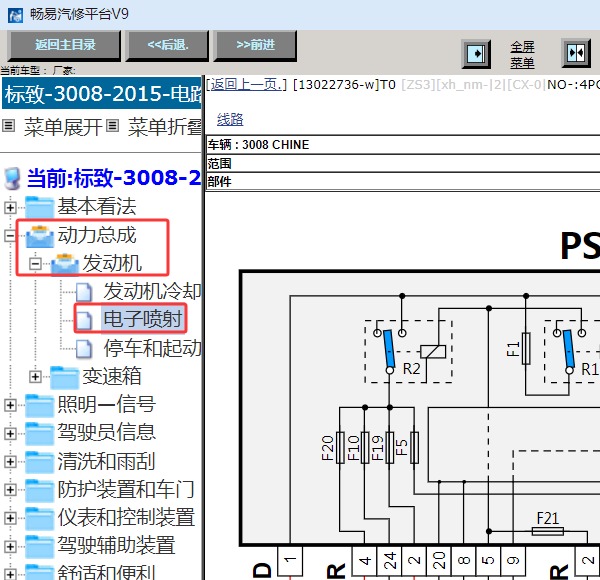Screen dimensions: 600x580
Task: Click the 停车和起动 page icon
Action: point(84,349)
